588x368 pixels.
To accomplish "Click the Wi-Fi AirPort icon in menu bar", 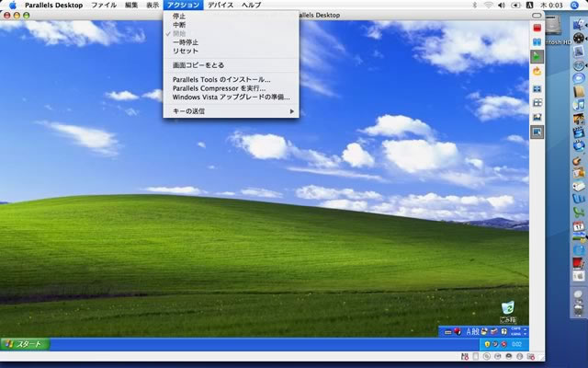I will point(488,5).
